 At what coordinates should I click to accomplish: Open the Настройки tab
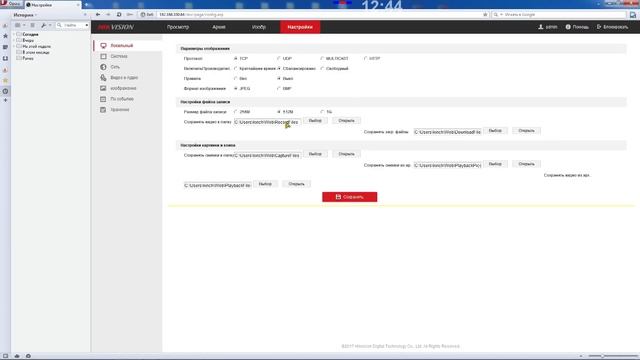300,27
